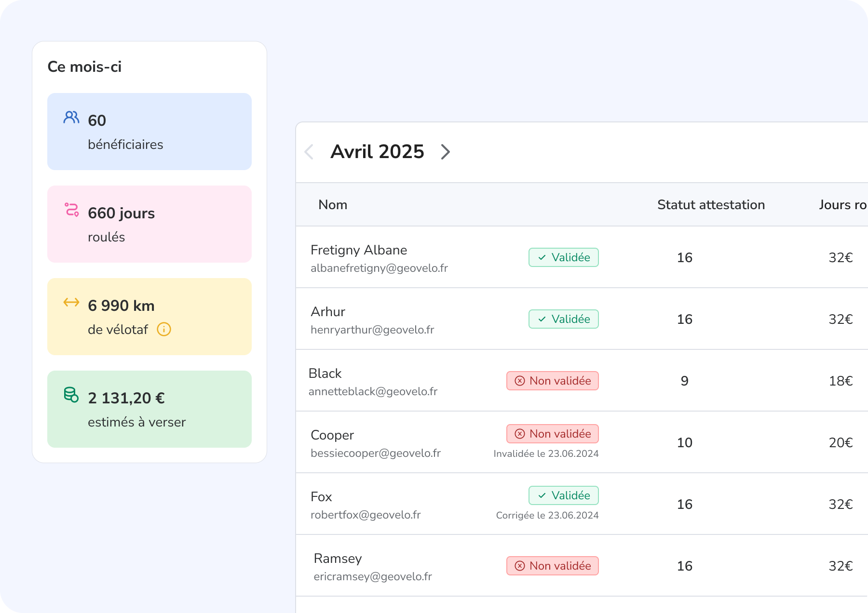The image size is (868, 613).
Task: Click the email robertfox@geovelo.fr
Action: 366,515
